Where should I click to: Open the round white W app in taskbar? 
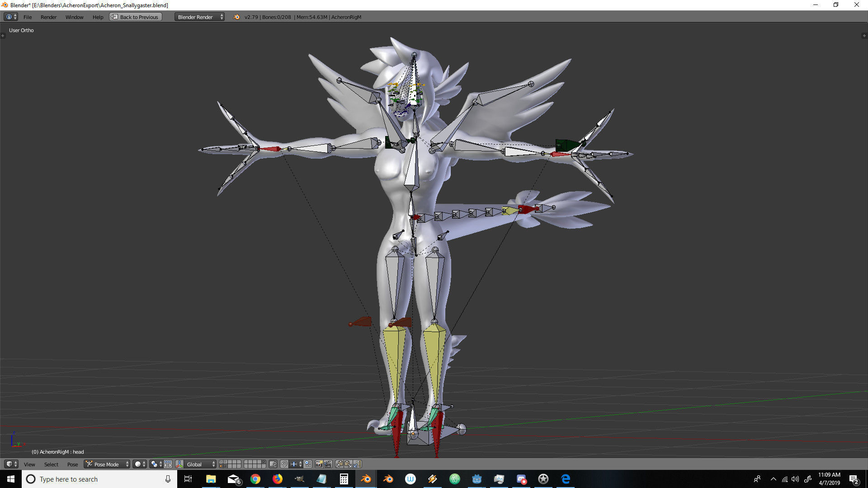pos(410,479)
